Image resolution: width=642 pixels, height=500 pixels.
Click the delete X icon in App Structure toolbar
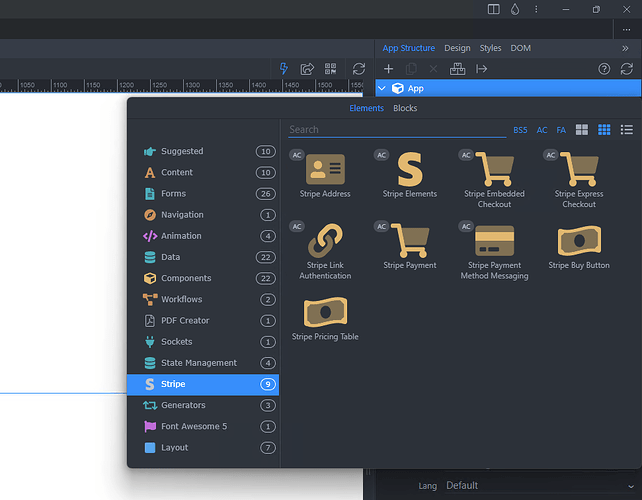pos(433,69)
